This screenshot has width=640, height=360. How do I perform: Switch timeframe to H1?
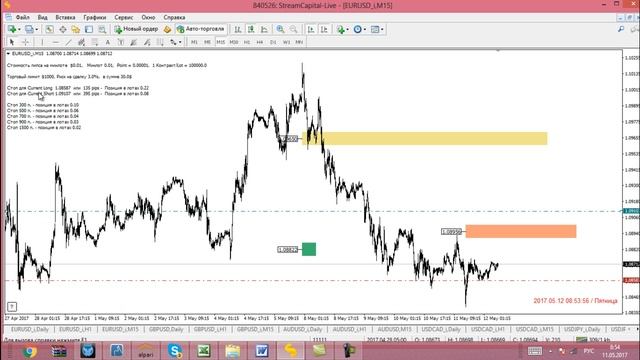tap(247, 42)
